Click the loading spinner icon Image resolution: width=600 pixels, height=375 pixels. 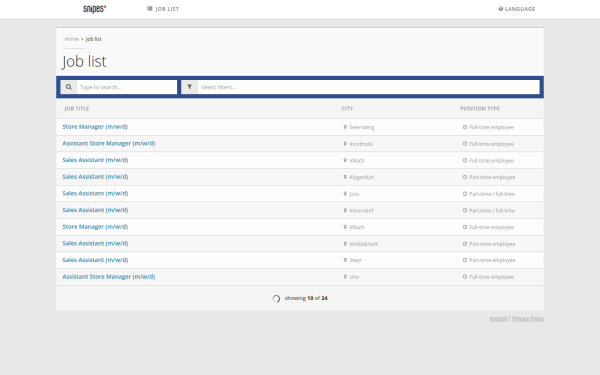tap(276, 298)
